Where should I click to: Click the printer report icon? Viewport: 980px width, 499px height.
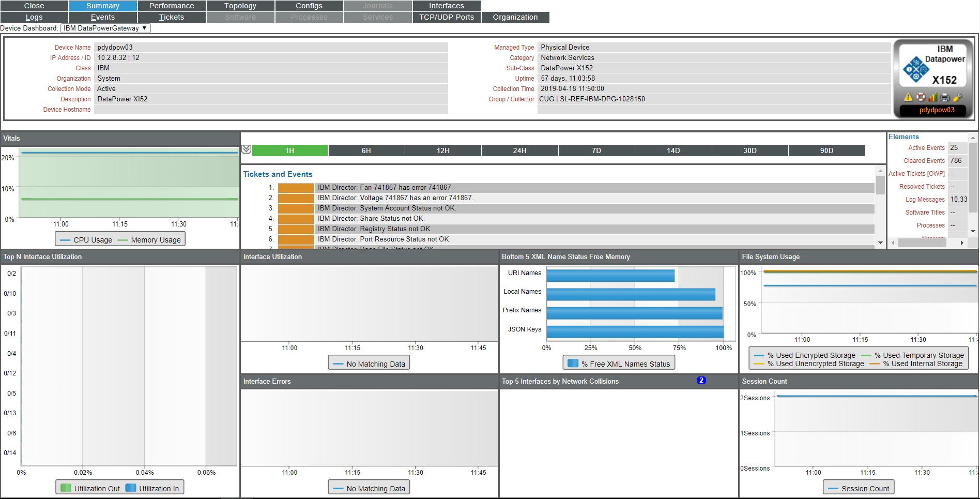click(945, 97)
